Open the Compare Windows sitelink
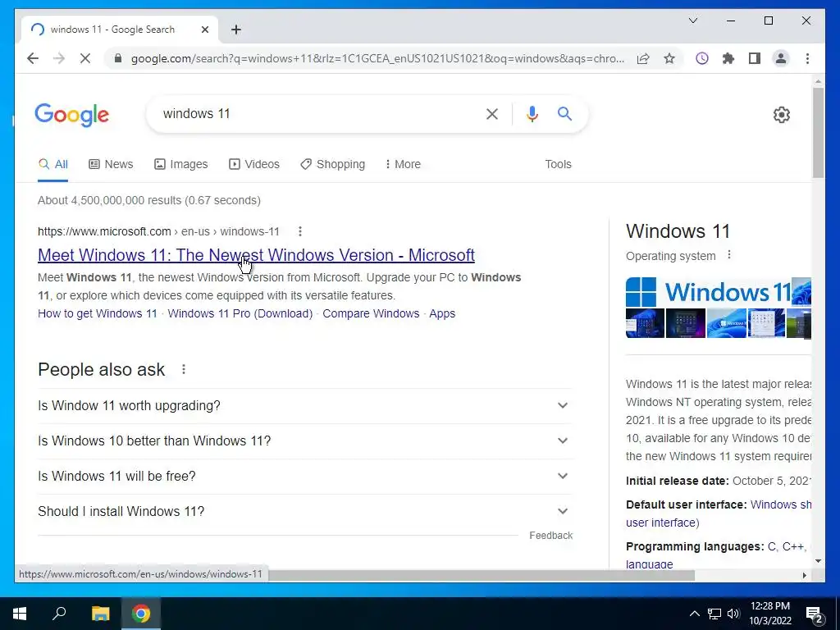Screen dimensions: 840x630 [371, 313]
